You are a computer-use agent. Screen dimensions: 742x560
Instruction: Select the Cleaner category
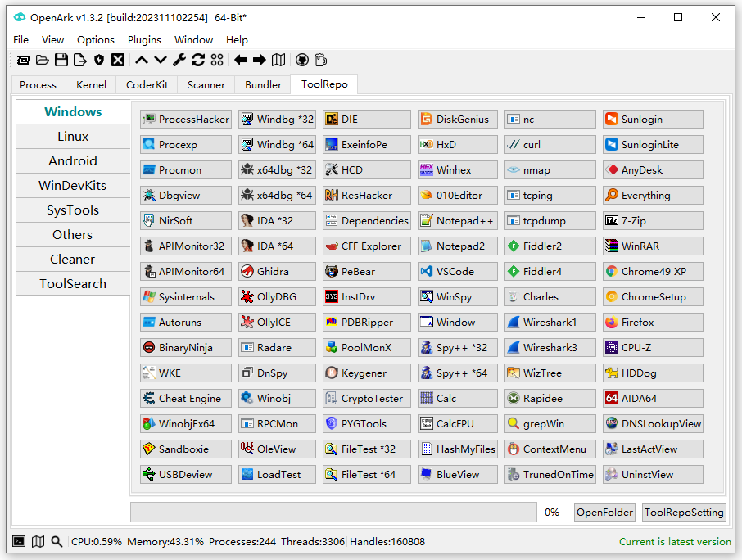[x=73, y=260]
